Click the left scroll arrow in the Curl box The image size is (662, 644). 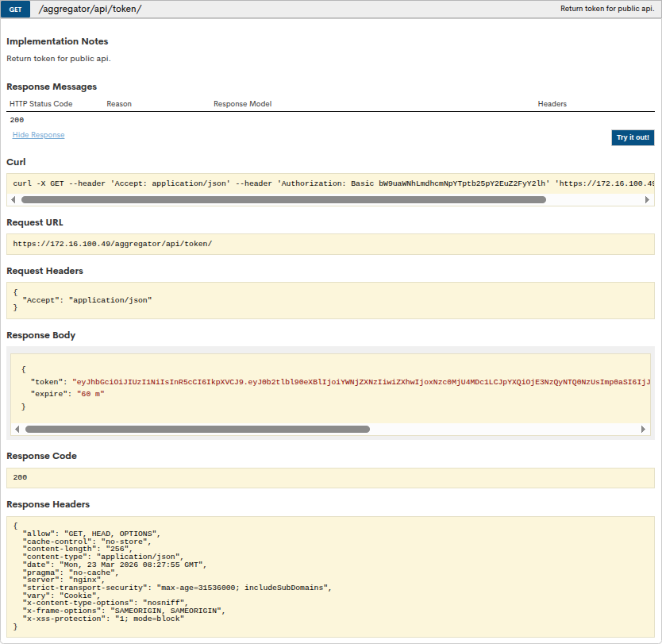pyautogui.click(x=13, y=200)
